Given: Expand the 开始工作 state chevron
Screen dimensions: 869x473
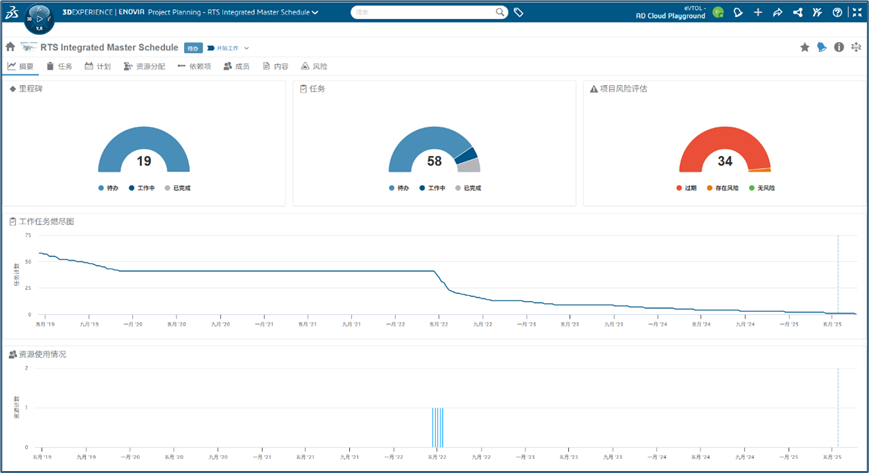Looking at the screenshot, I should coord(247,48).
